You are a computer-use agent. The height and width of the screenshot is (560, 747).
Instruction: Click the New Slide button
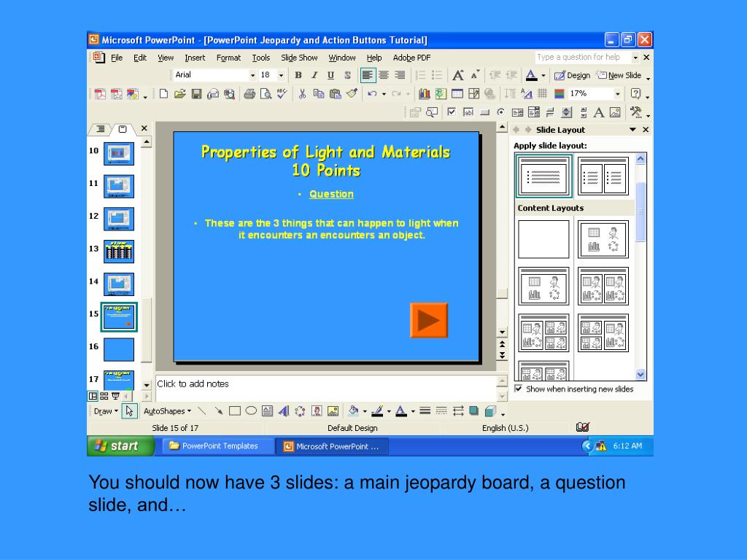619,75
